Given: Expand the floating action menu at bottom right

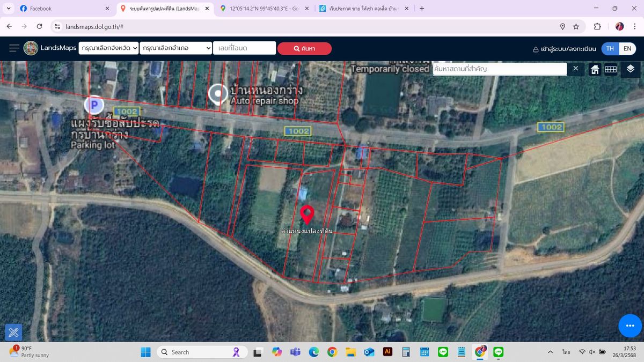Looking at the screenshot, I should click(x=629, y=326).
